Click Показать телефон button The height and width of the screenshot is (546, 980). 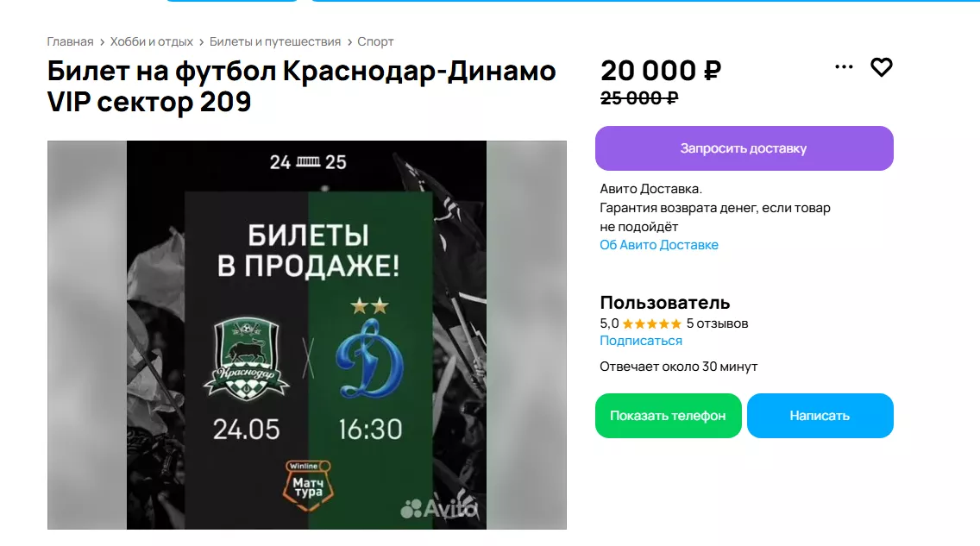[x=668, y=416]
